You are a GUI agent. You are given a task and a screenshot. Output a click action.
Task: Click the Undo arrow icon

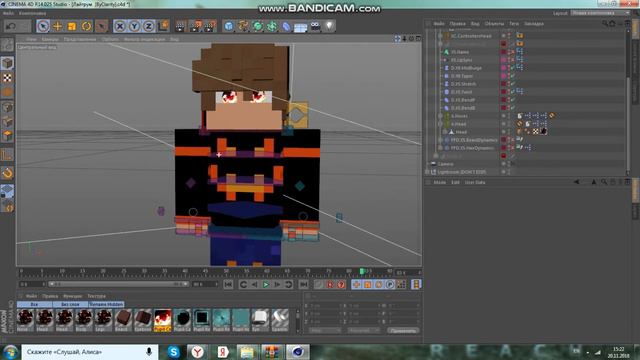tap(11, 27)
